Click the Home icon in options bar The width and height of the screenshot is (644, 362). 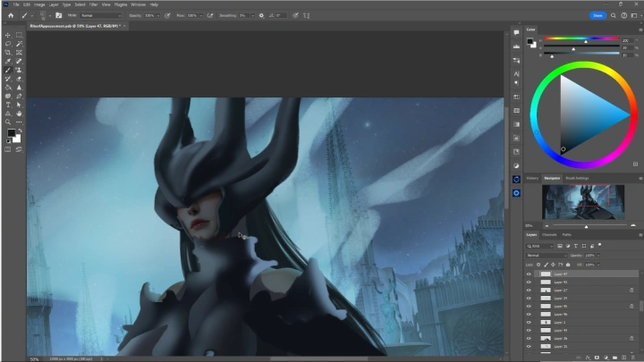tap(11, 15)
